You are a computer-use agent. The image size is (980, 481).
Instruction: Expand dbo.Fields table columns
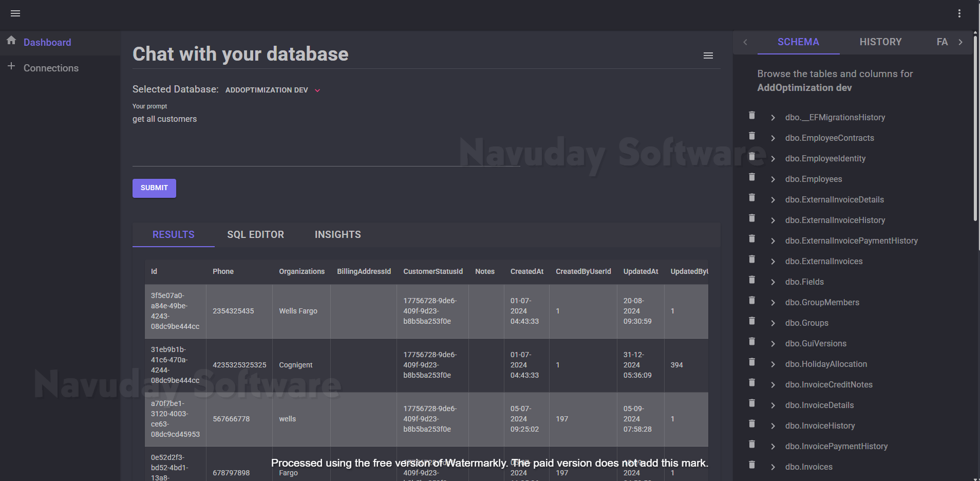(772, 282)
